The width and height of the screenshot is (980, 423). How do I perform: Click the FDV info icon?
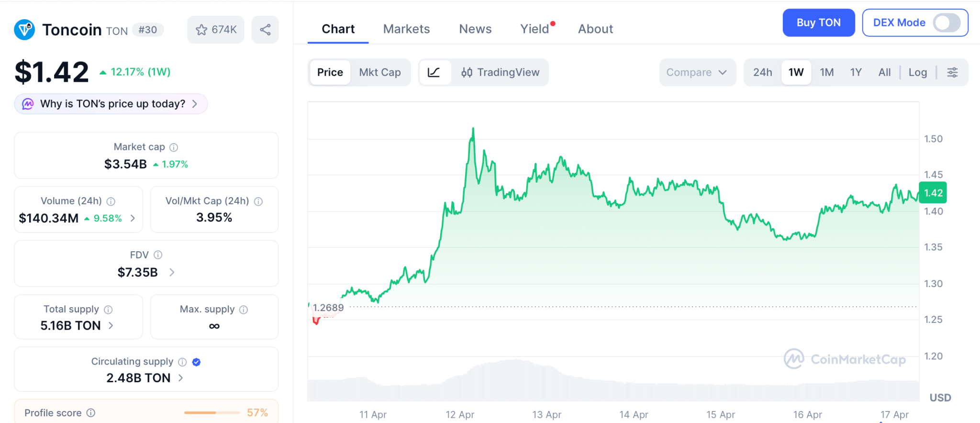point(158,255)
